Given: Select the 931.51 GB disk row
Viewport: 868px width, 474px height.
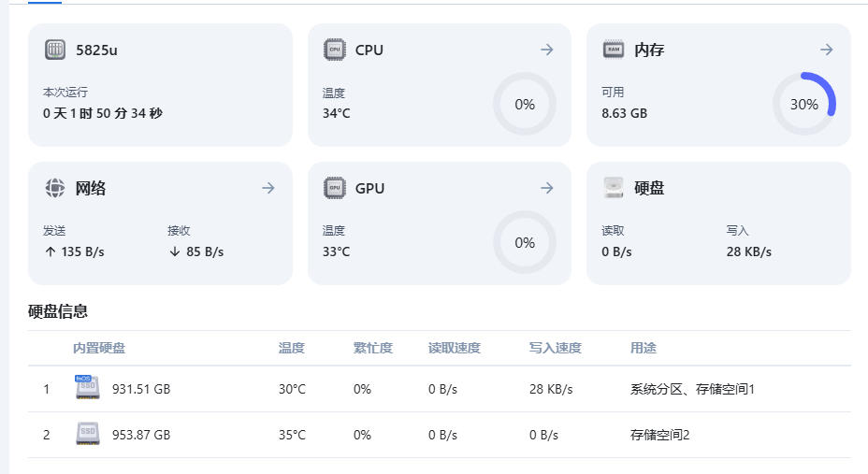Looking at the screenshot, I should 439,389.
